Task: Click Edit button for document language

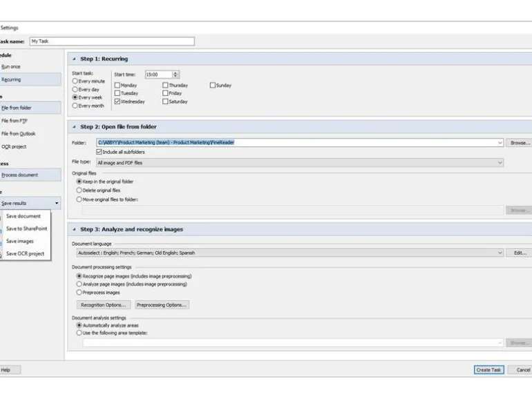Action: click(x=520, y=253)
